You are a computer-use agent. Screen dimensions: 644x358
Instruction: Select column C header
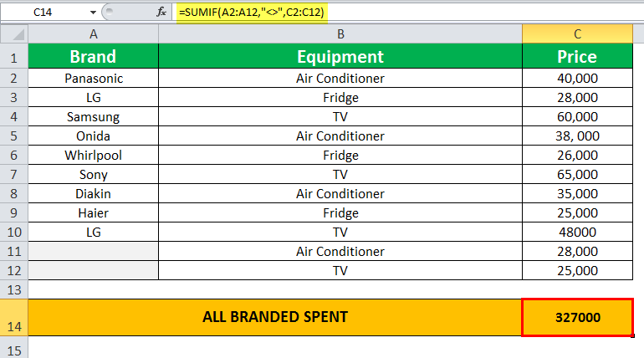[x=577, y=34]
